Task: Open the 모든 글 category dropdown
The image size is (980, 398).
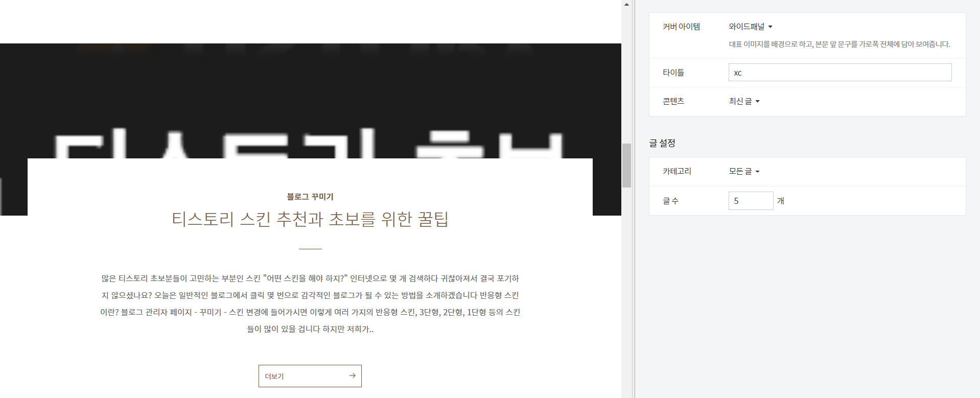Action: click(x=744, y=171)
